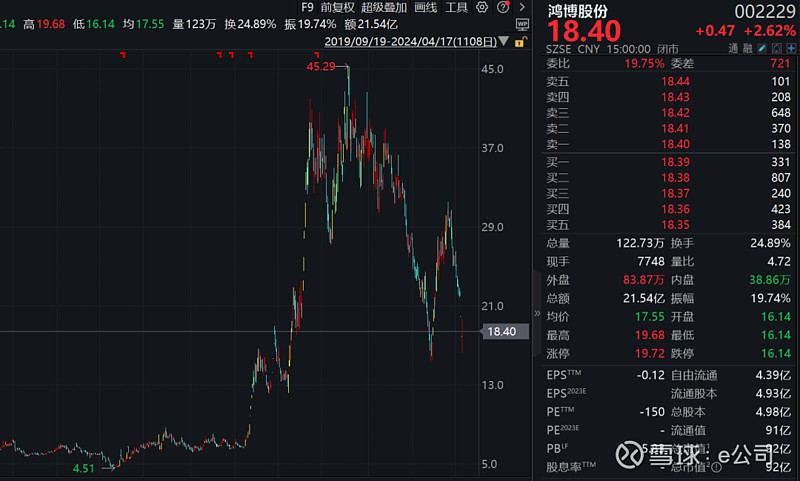Select 卖一 ask price 18.40
Viewport: 800px width, 481px height.
(x=675, y=144)
